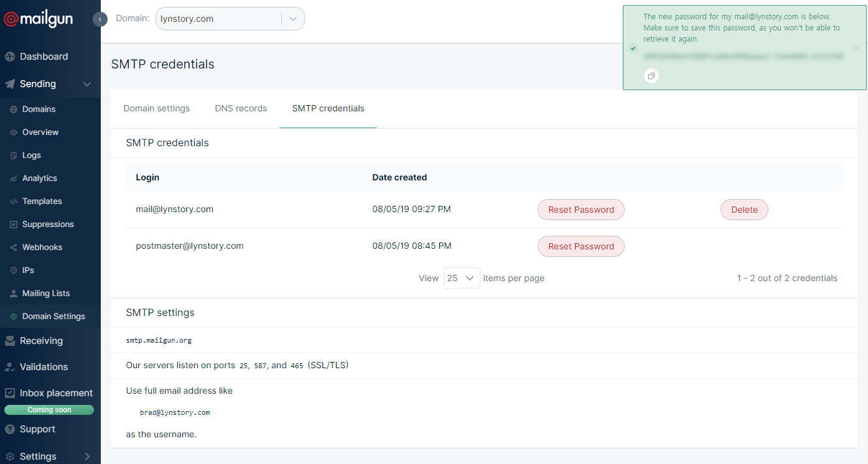Click the Settings gear icon in sidebar
868x464 pixels.
[10, 457]
